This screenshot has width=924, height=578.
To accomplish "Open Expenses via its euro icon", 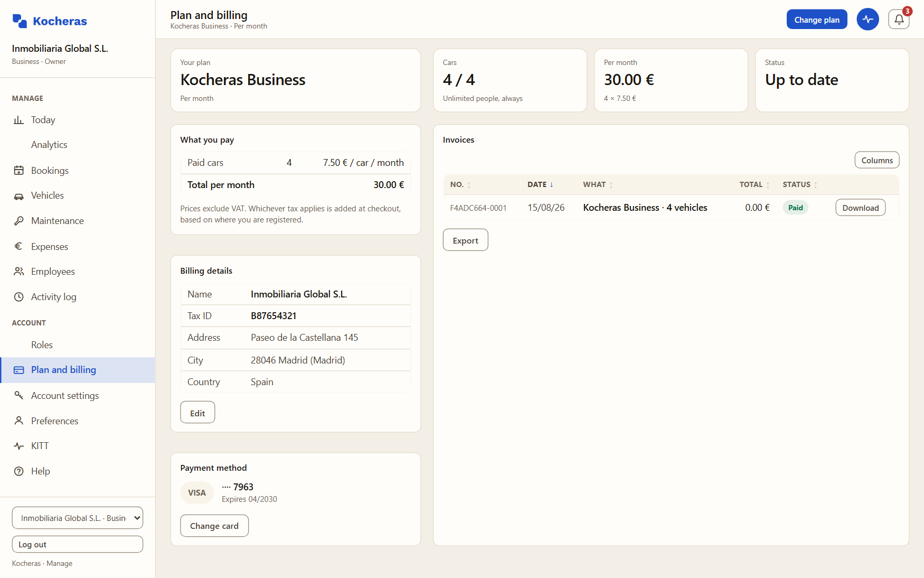I will (x=18, y=246).
